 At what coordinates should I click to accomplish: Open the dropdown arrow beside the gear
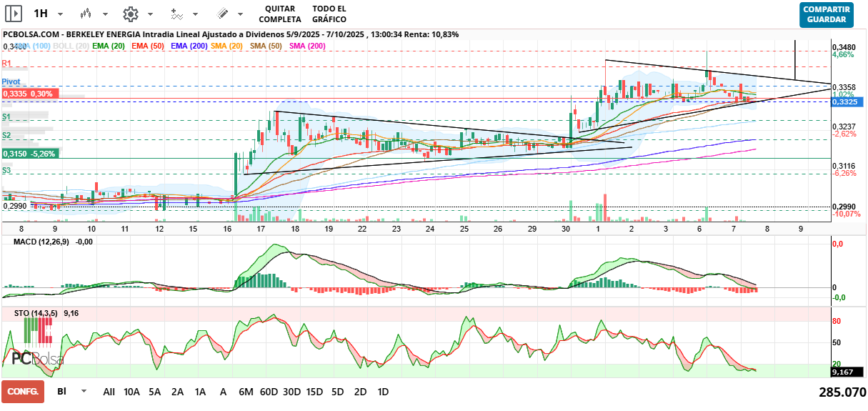click(x=149, y=14)
